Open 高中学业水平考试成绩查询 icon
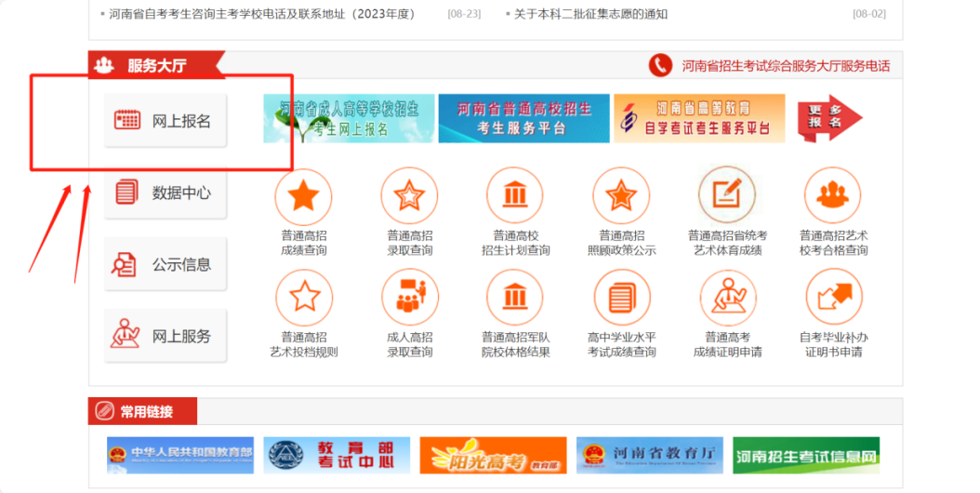Screen dimensions: 980x493 (621, 298)
